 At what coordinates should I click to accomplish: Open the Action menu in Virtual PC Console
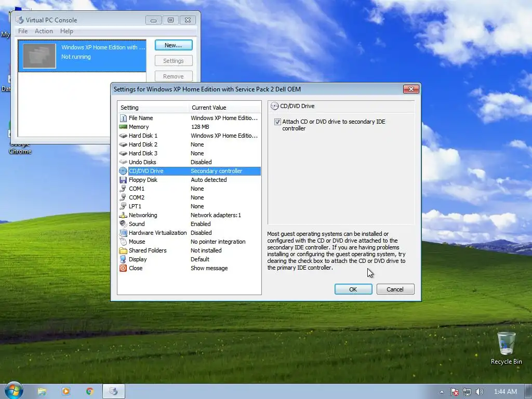tap(44, 31)
